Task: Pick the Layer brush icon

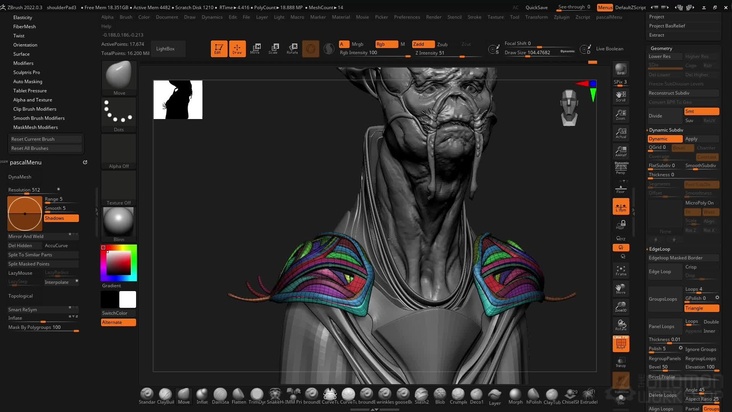Action: [x=494, y=396]
